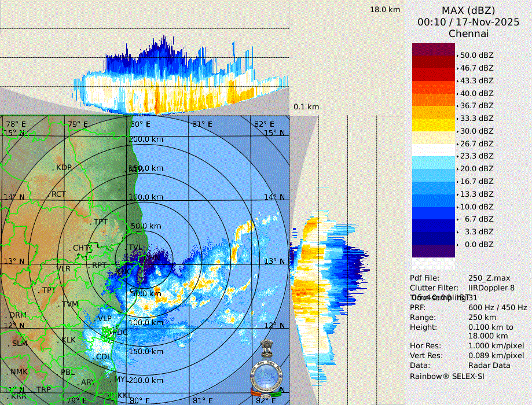
Task: Click the Clutter Filter metadata entry
Action: pyautogui.click(x=434, y=288)
